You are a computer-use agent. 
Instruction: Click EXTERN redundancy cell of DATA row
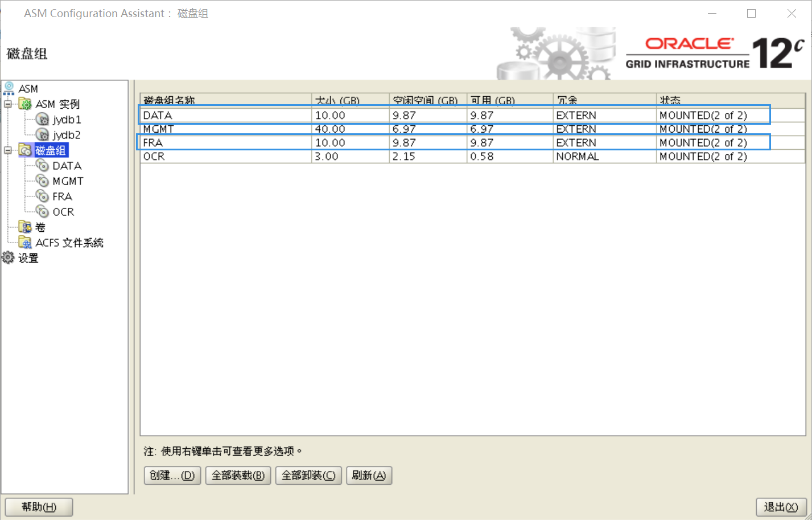[x=605, y=115]
